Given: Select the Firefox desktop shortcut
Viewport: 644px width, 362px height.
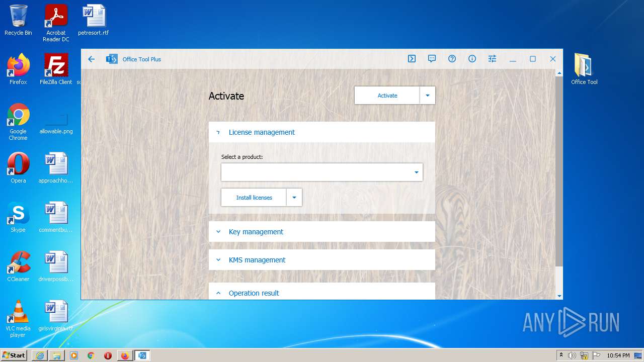Looking at the screenshot, I should click(18, 69).
